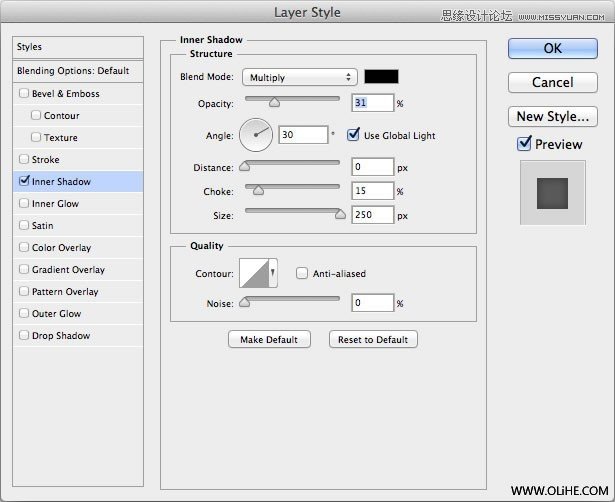Screen dimensions: 615x502
Task: Select the Satin style label
Action: [x=42, y=226]
